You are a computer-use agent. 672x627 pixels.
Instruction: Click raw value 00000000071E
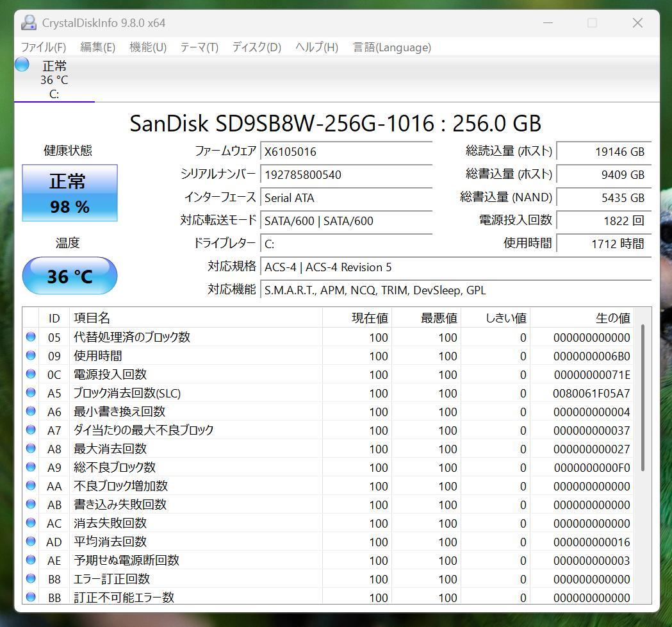(x=592, y=375)
